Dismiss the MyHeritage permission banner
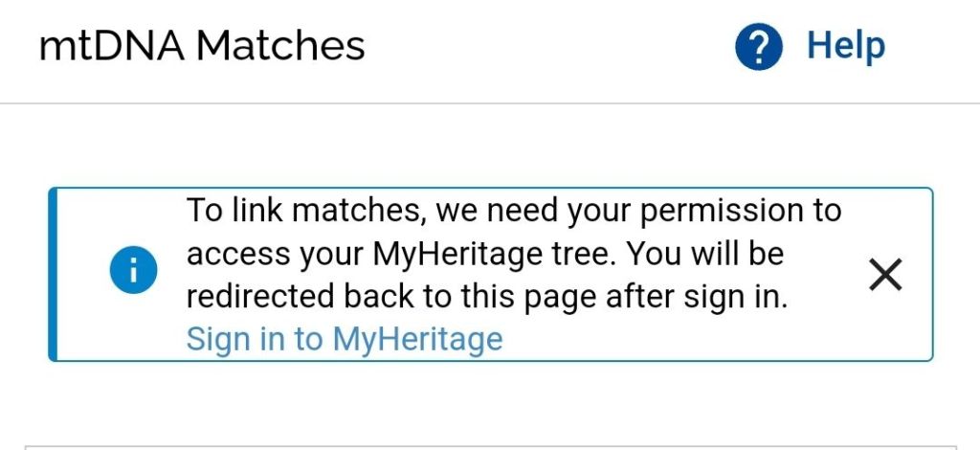This screenshot has height=450, width=980. pos(884,275)
